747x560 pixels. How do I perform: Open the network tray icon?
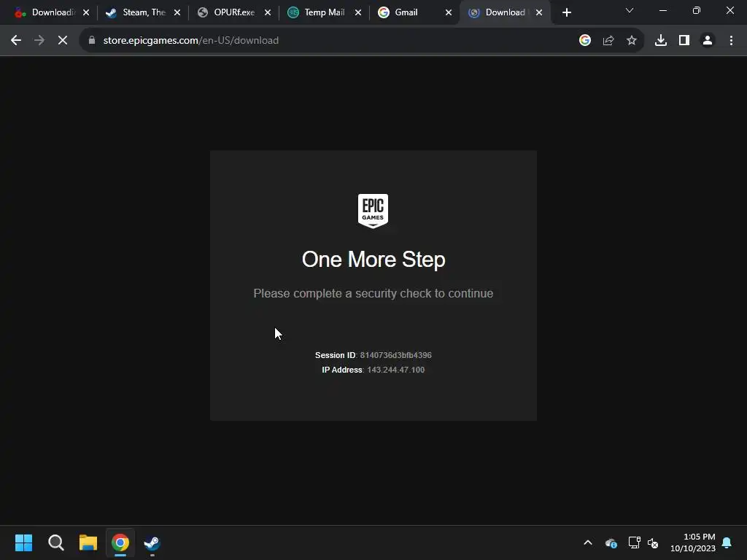(634, 542)
